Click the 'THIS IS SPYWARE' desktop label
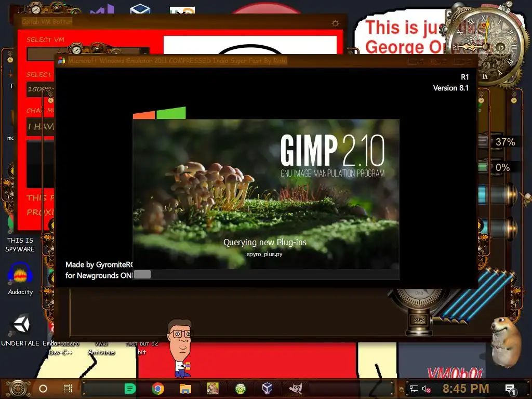Screen dimensions: 532x399 pyautogui.click(x=20, y=245)
